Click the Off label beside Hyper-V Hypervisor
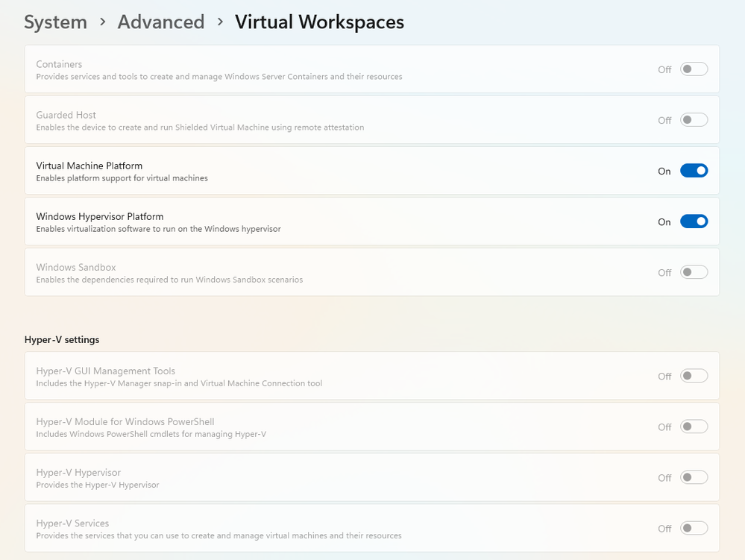Viewport: 745px width, 560px height. coord(664,478)
